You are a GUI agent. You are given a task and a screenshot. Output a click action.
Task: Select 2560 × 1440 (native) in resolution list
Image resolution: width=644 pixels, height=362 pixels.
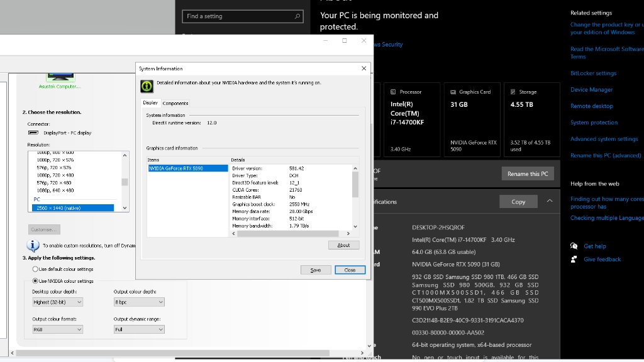tap(74, 207)
